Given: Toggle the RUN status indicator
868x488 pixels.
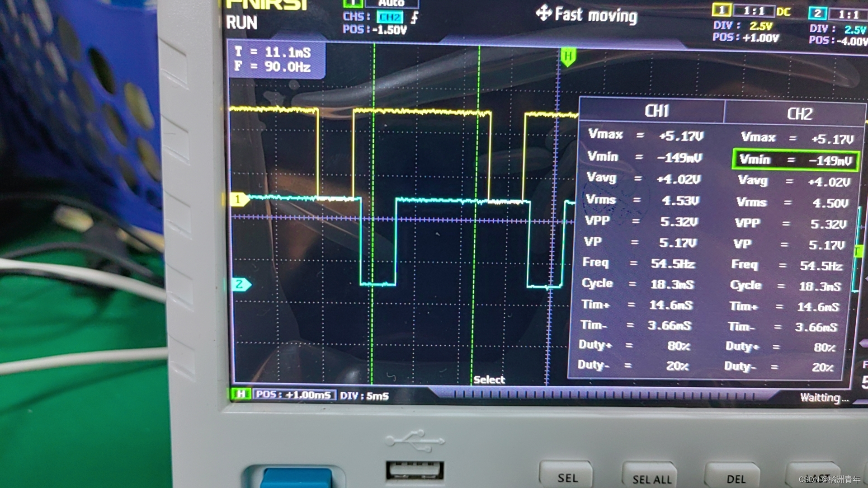Looking at the screenshot, I should 242,23.
